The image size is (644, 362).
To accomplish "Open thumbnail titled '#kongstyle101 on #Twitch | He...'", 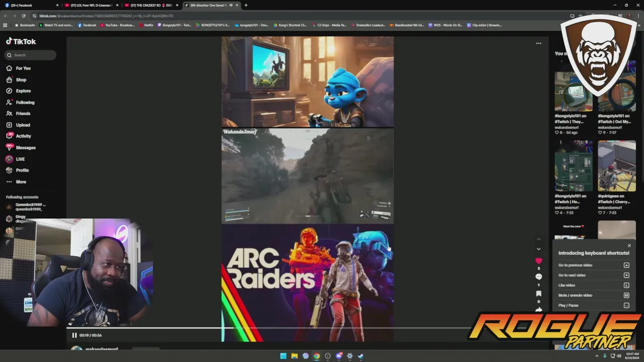I will coord(574,166).
